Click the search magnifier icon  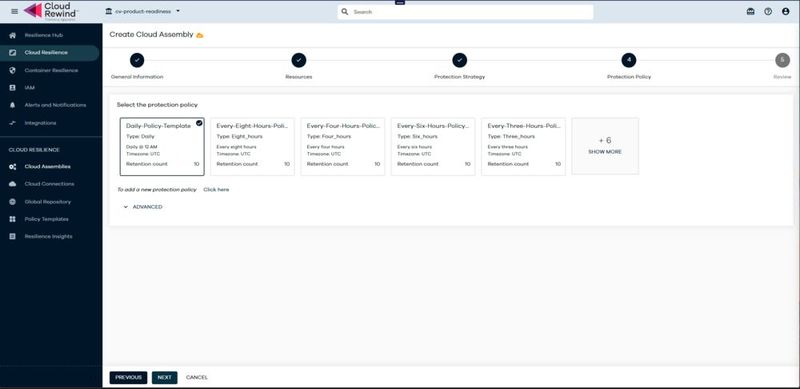(345, 12)
